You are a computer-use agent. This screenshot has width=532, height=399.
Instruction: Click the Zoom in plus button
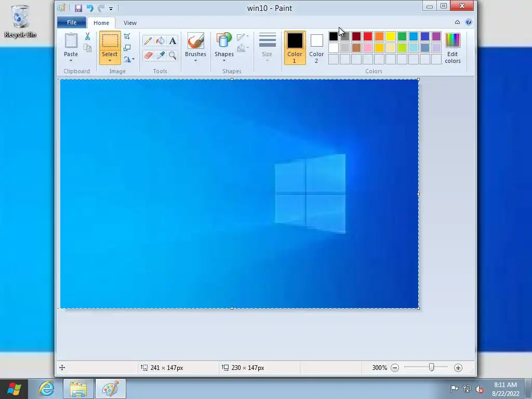[458, 368]
